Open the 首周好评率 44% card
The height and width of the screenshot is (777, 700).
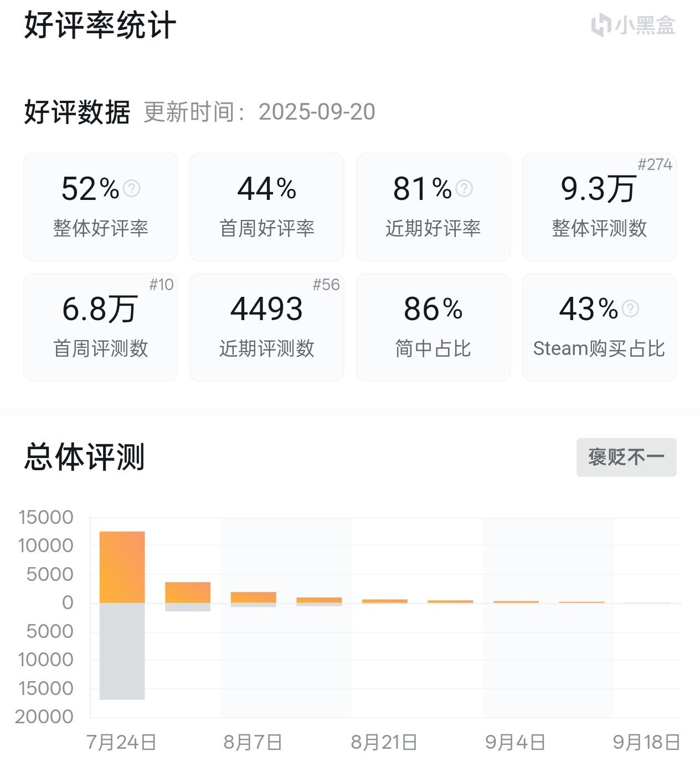[x=267, y=207]
